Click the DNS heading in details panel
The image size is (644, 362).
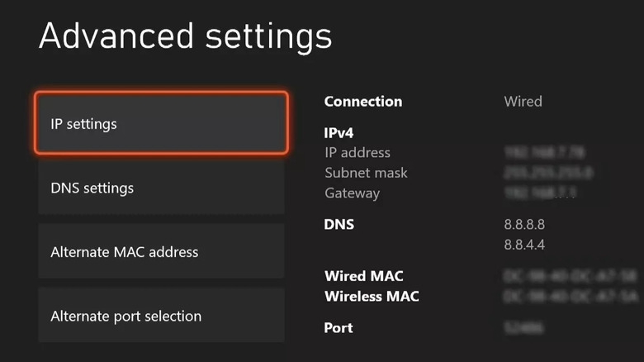(x=339, y=224)
